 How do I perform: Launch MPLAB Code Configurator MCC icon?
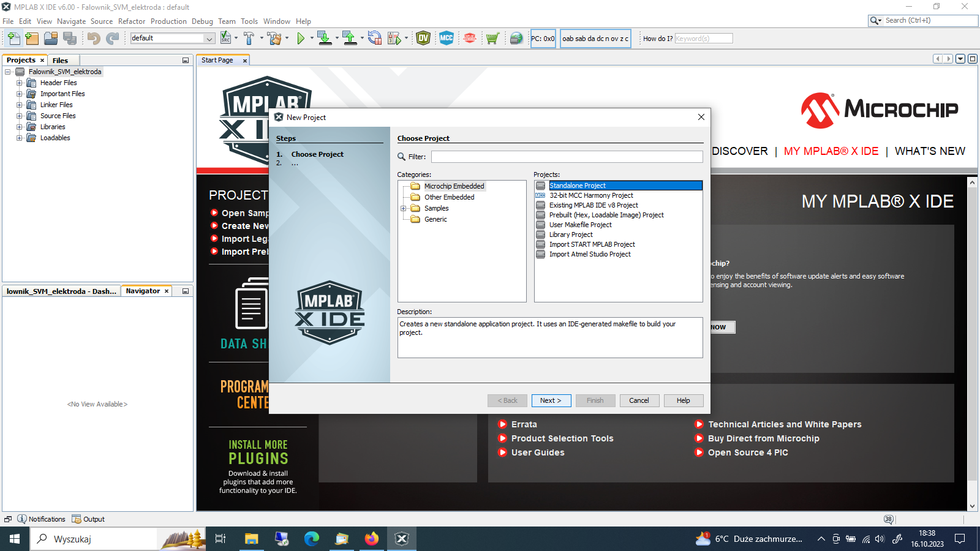(447, 39)
